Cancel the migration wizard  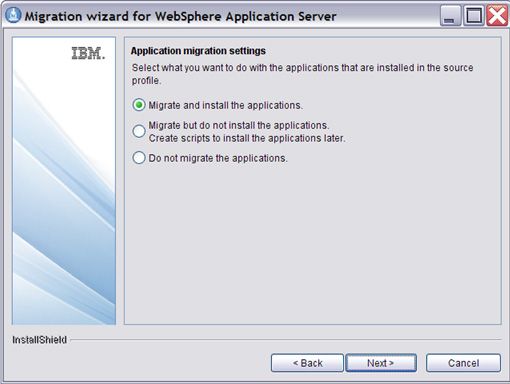[463, 363]
